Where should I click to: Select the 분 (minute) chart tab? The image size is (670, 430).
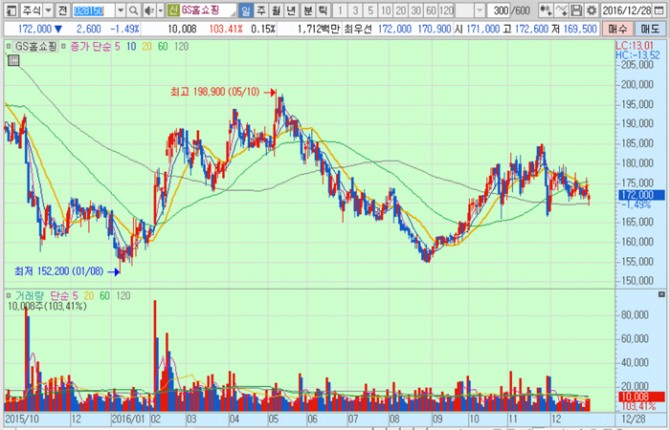click(x=307, y=9)
